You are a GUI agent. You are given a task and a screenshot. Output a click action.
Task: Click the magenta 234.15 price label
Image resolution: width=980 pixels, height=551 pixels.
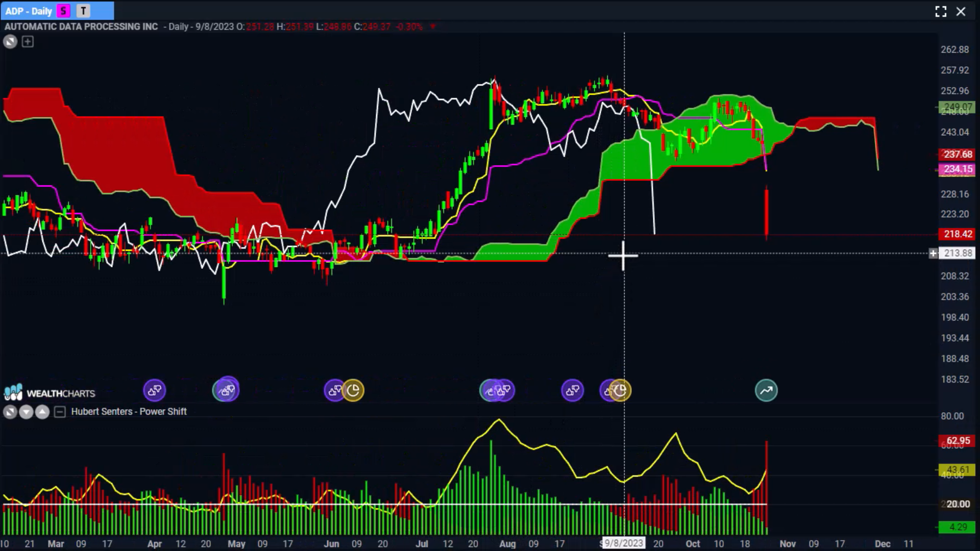pyautogui.click(x=958, y=169)
